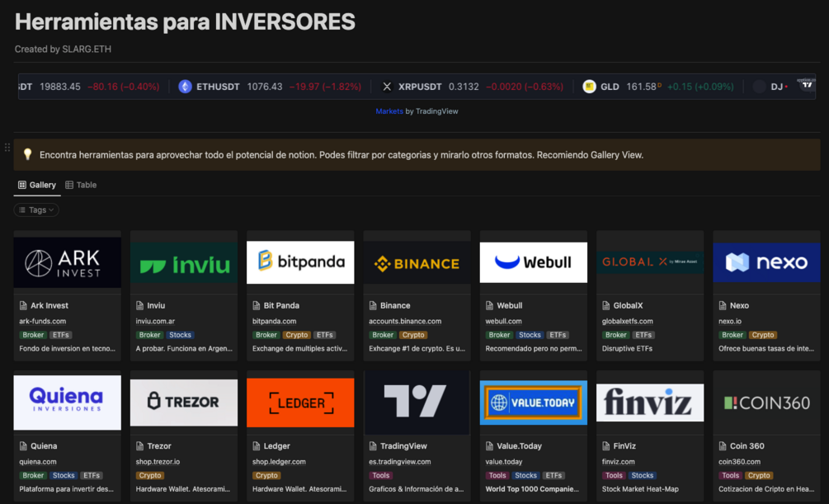Switch to the Table view tab
The height and width of the screenshot is (504, 829).
pyautogui.click(x=81, y=185)
